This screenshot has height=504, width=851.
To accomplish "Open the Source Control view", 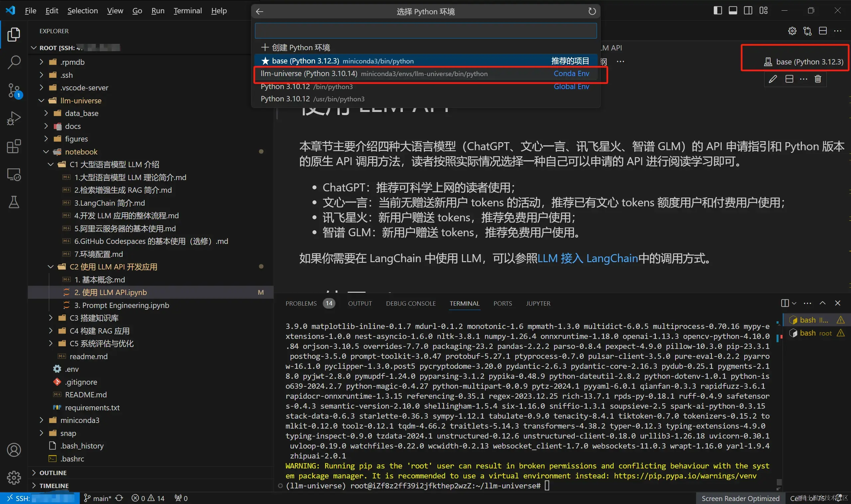I will coord(14,90).
